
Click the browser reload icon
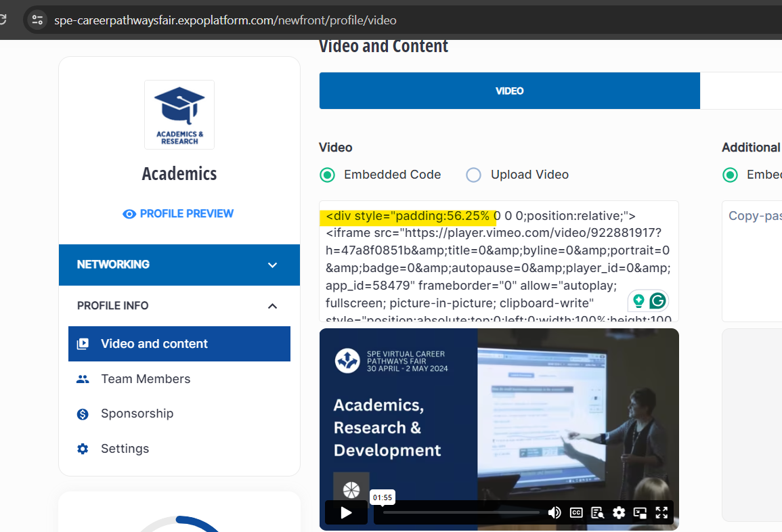coord(3,20)
